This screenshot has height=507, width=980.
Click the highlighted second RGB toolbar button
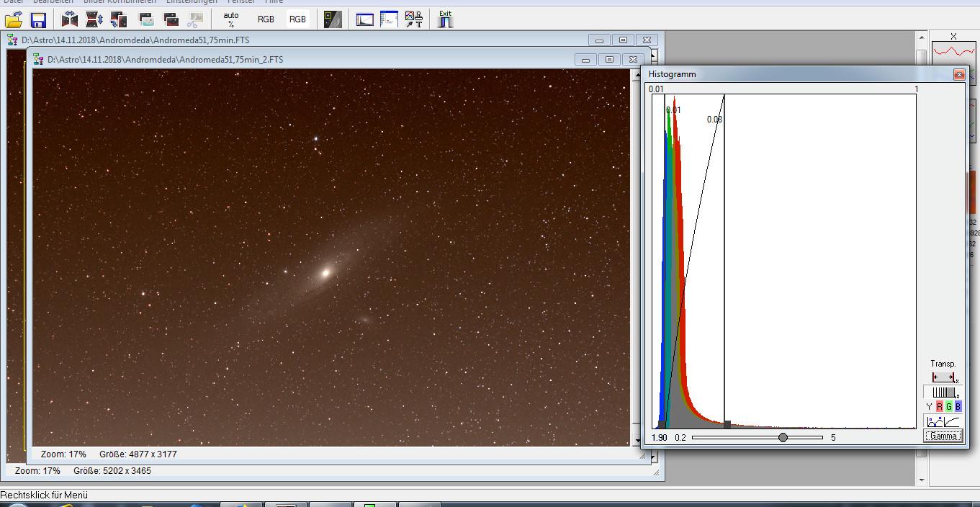point(297,19)
